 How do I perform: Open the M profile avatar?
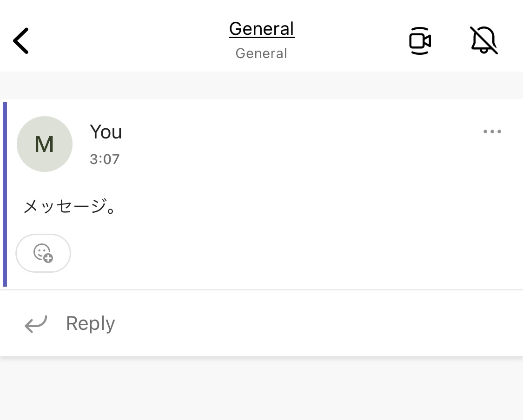click(x=44, y=144)
